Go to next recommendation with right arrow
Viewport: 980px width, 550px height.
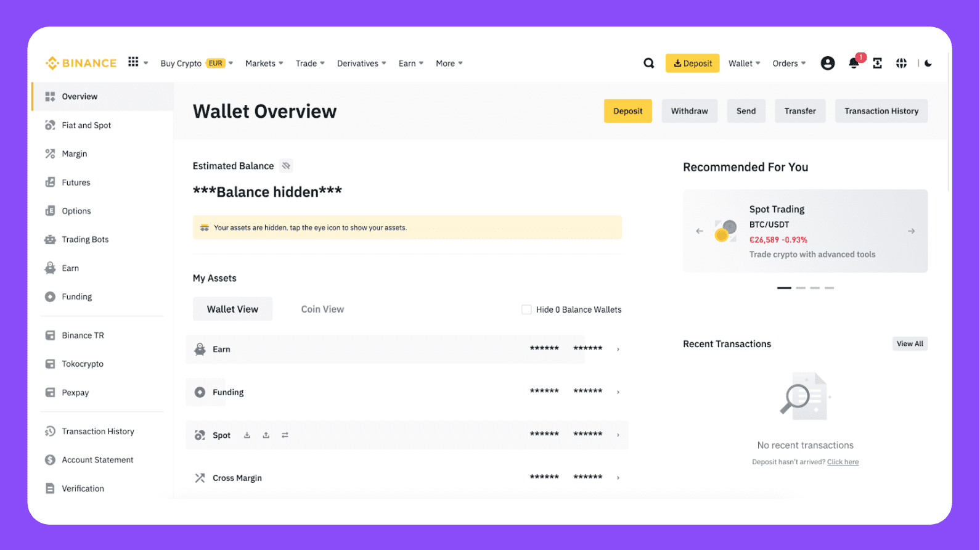pyautogui.click(x=911, y=231)
